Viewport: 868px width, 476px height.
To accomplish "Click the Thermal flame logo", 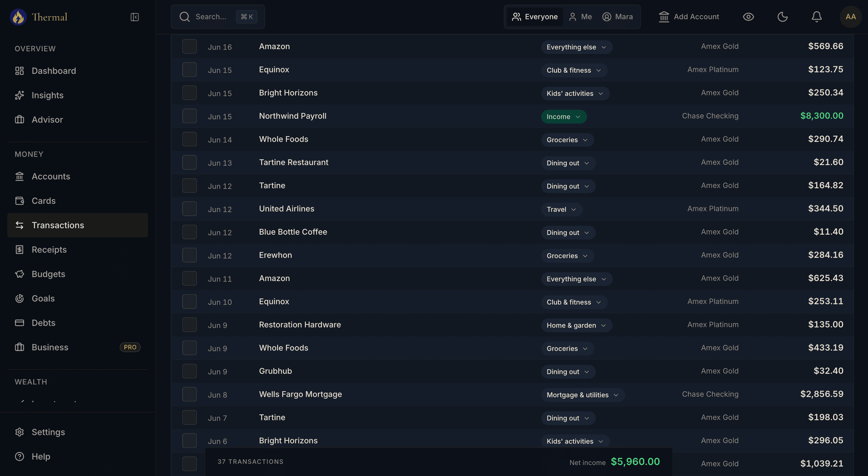I will (18, 17).
